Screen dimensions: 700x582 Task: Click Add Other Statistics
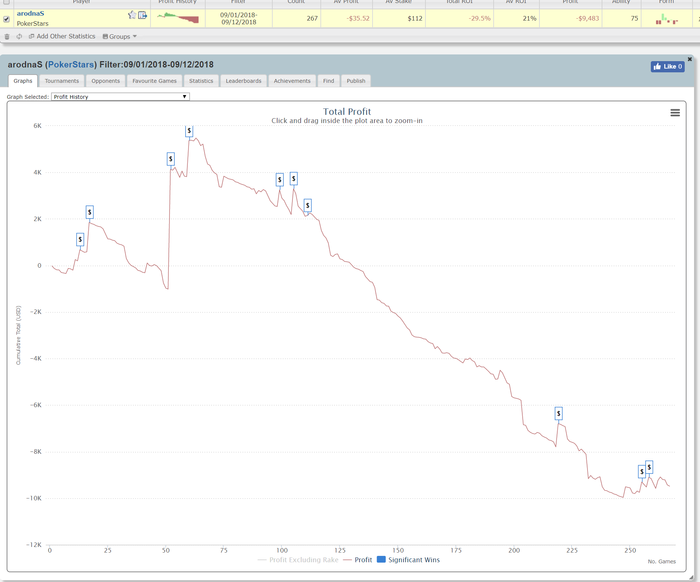pos(62,36)
